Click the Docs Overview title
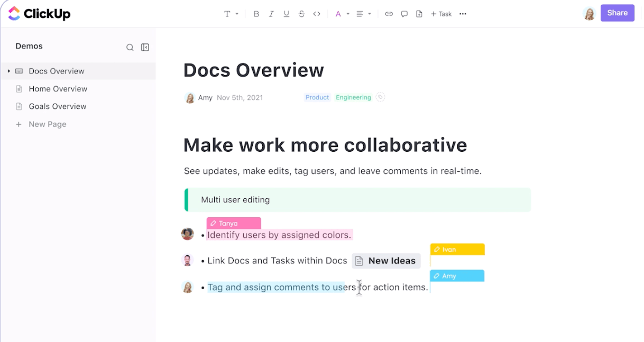This screenshot has height=342, width=644. 254,70
